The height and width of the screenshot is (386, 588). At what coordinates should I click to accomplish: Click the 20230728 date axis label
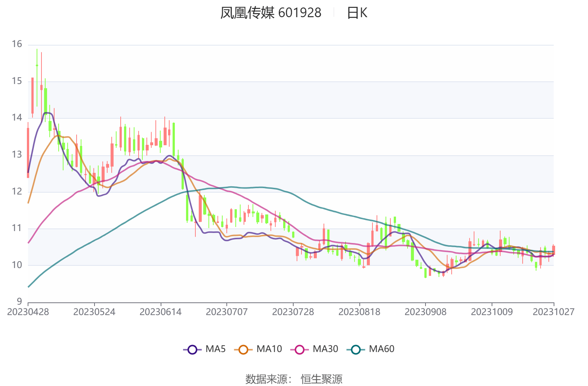pyautogui.click(x=293, y=312)
